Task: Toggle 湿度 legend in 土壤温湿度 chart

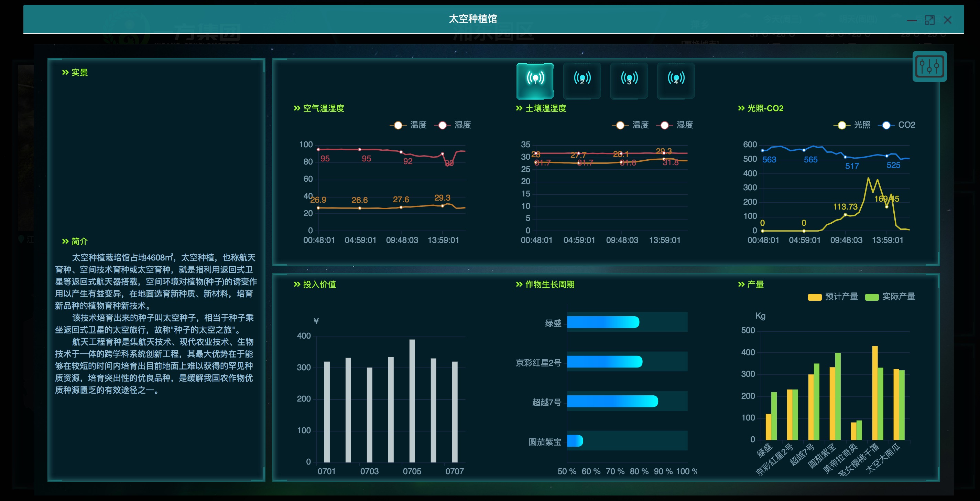Action: click(675, 125)
